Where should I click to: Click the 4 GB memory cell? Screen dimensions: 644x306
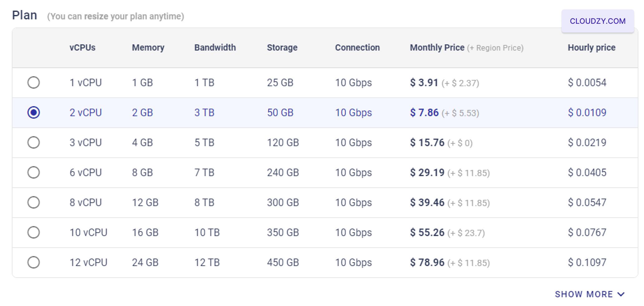pyautogui.click(x=142, y=143)
